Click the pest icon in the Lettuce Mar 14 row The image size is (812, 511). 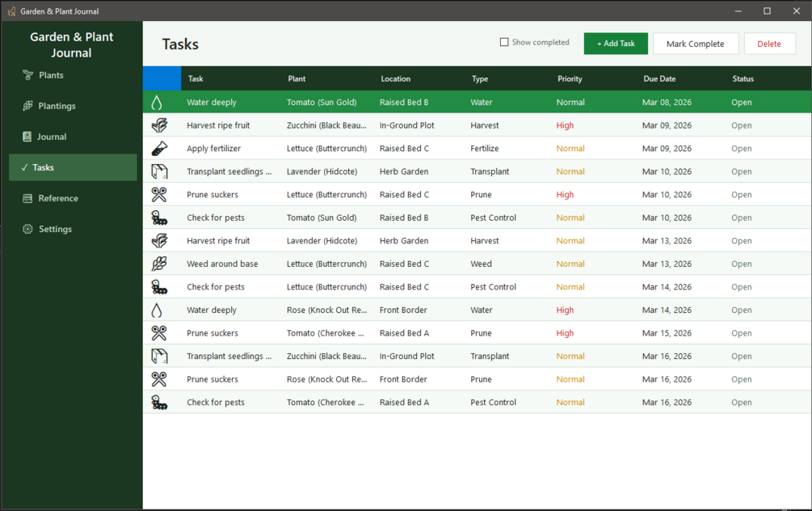[159, 287]
